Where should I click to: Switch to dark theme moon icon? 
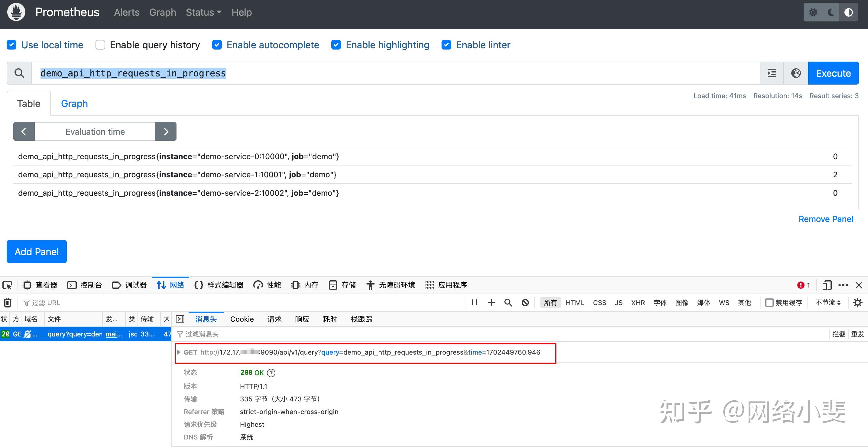[831, 12]
